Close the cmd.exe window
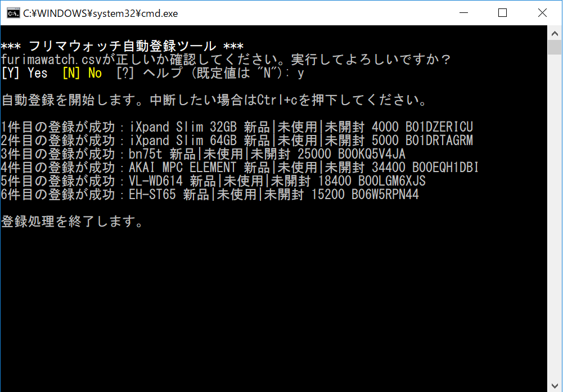The width and height of the screenshot is (563, 392). point(542,13)
